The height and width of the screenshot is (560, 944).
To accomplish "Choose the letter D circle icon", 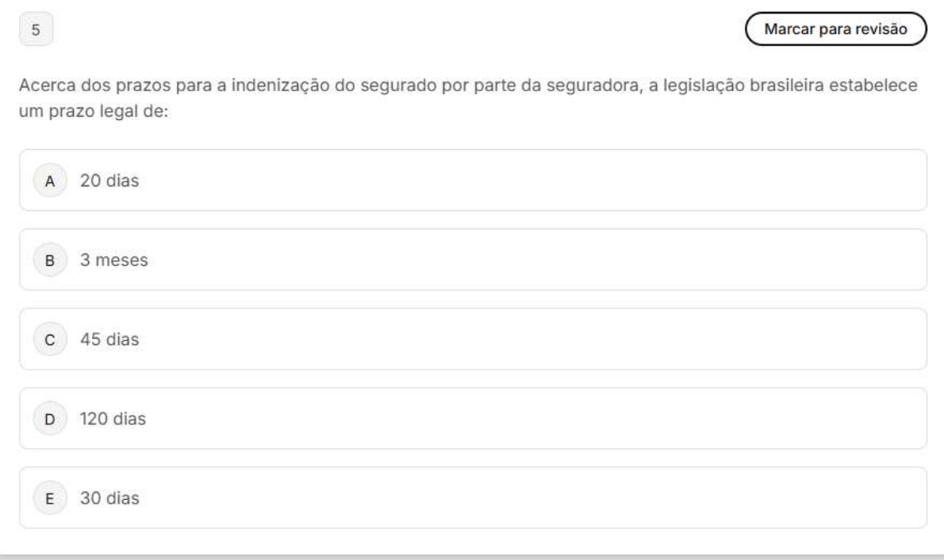I will click(x=51, y=419).
